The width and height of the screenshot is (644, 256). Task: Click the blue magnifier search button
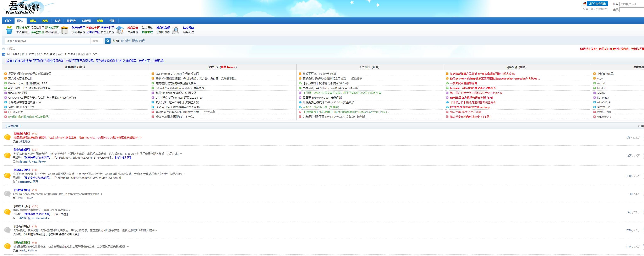(108, 41)
